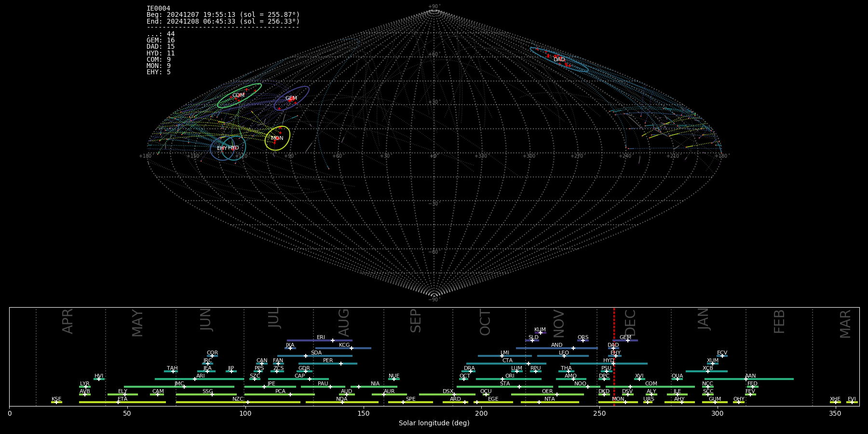
Task: Click the COM radiant label on sky map
Action: coord(238,95)
